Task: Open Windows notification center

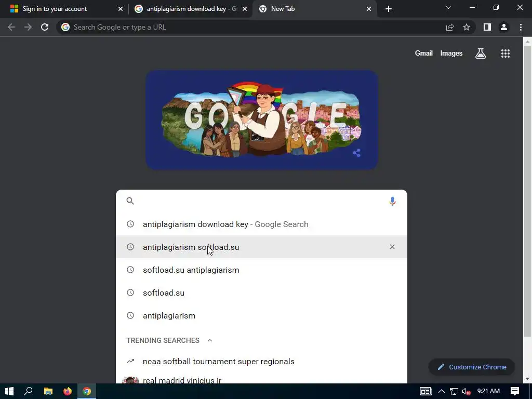Action: pos(515,391)
